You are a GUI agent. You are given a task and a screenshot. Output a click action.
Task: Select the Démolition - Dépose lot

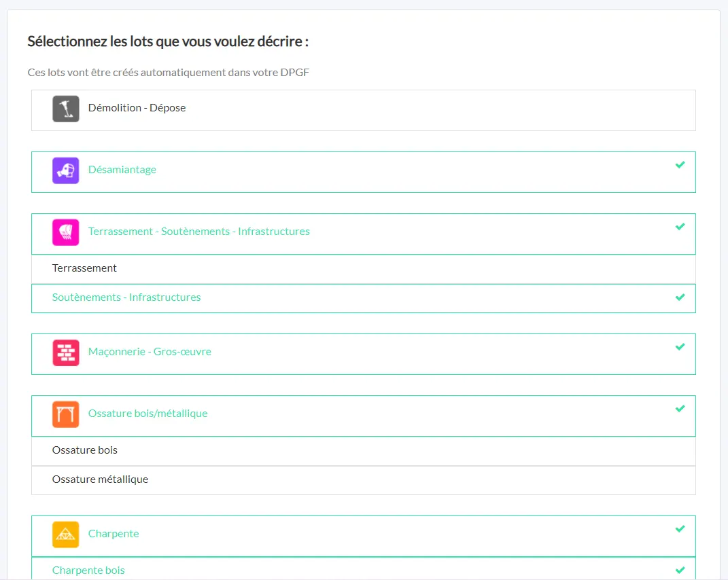[364, 111]
